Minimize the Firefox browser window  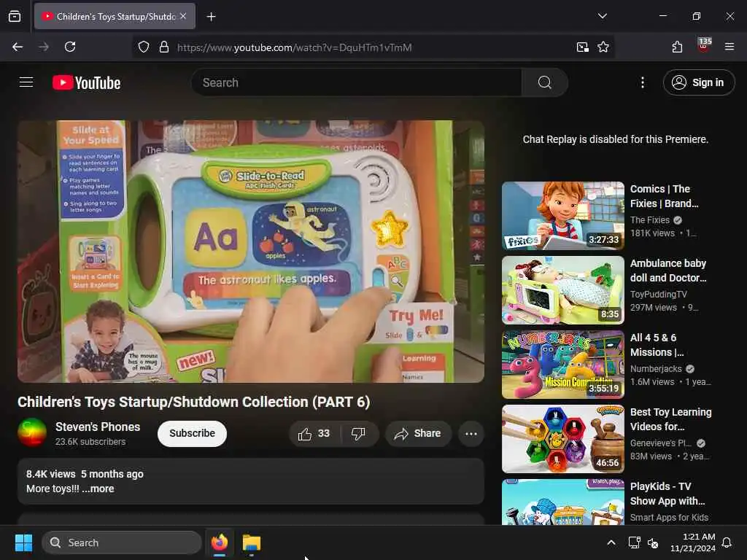[x=662, y=16]
